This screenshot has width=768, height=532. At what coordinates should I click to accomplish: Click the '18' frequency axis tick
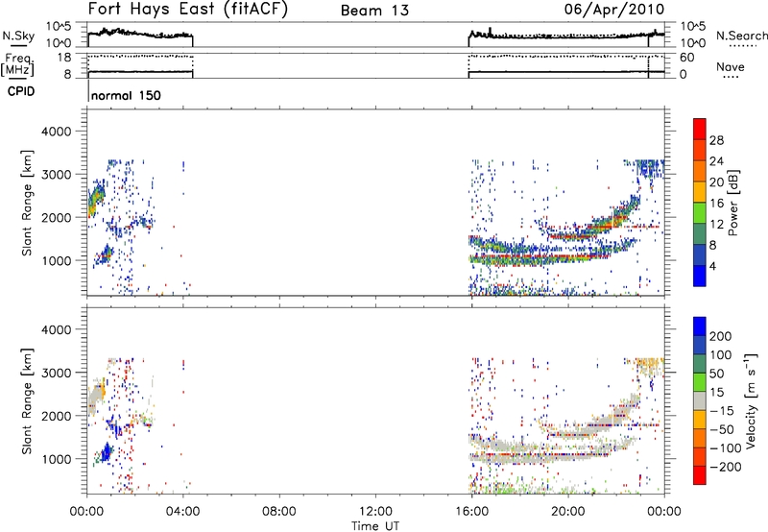point(63,58)
